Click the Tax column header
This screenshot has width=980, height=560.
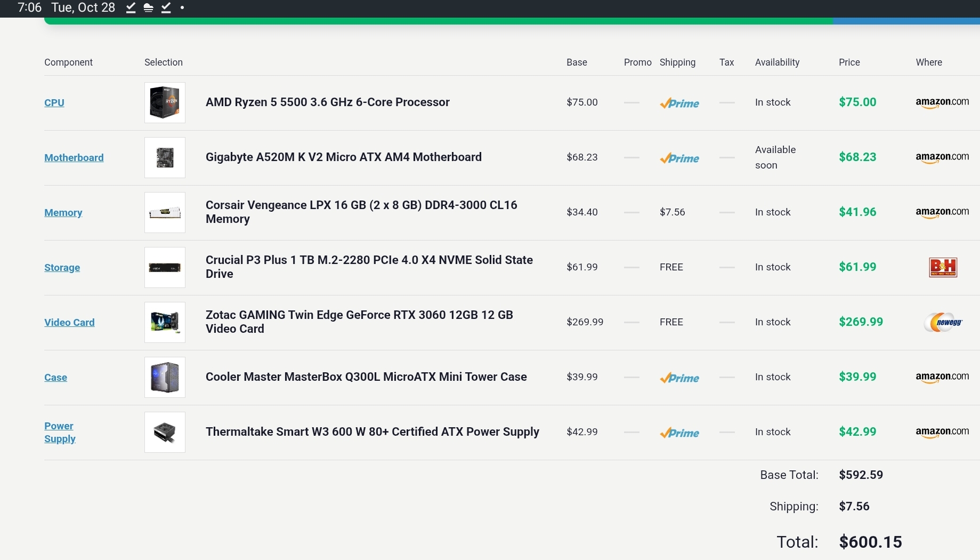pos(726,62)
